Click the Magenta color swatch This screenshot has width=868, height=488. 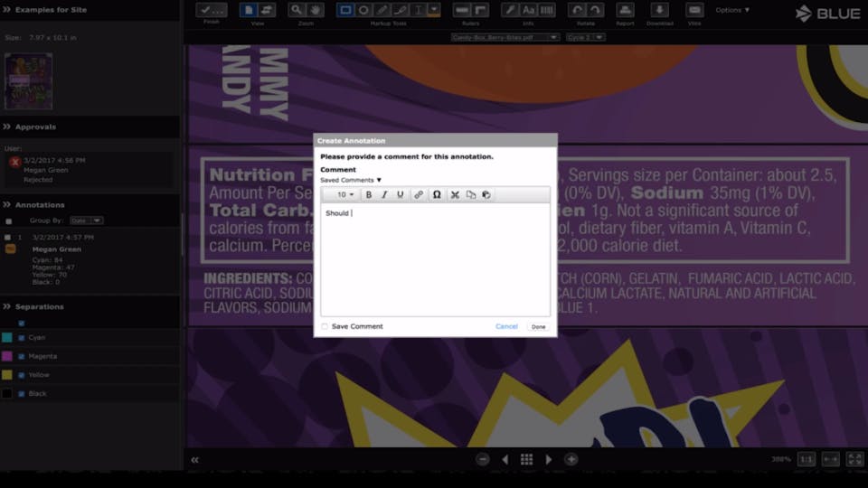click(7, 356)
